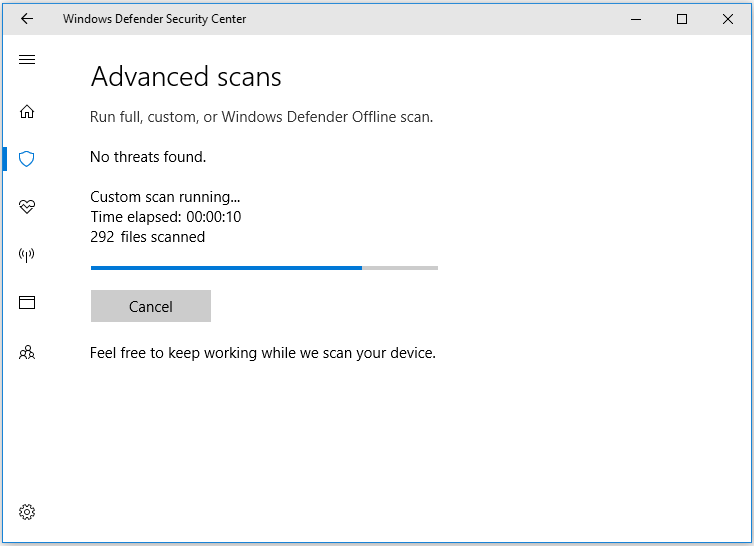Click the Windows Defender Security Center title
The image size is (754, 546).
tap(154, 19)
